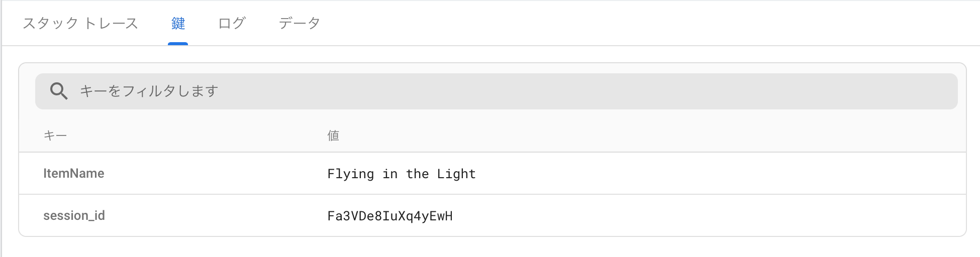Click the word Light in ItemName value

click(x=456, y=174)
